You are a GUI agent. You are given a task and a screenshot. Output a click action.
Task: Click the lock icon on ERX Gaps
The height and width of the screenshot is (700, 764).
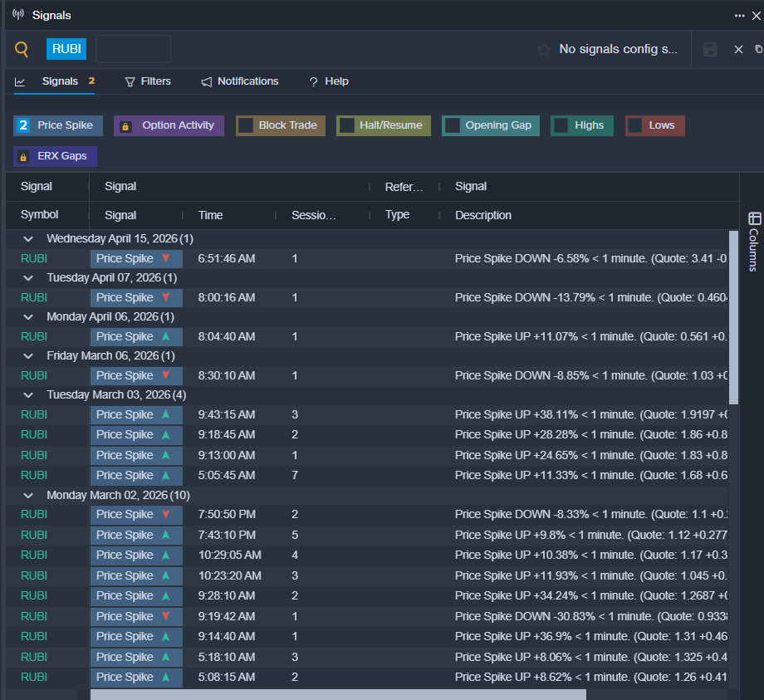click(22, 156)
